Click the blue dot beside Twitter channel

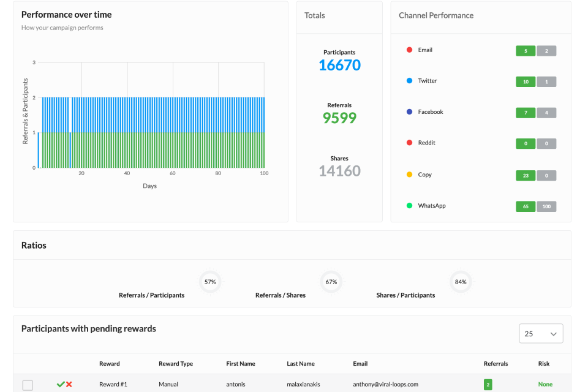(409, 81)
